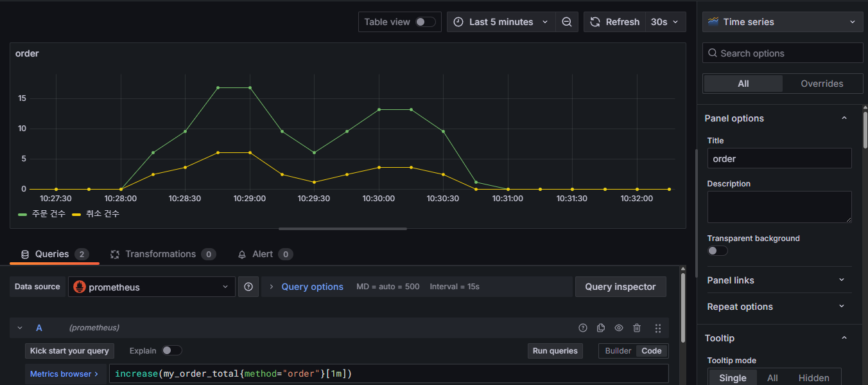The width and height of the screenshot is (868, 385).
Task: Switch to the Transformations tab
Action: (x=162, y=255)
